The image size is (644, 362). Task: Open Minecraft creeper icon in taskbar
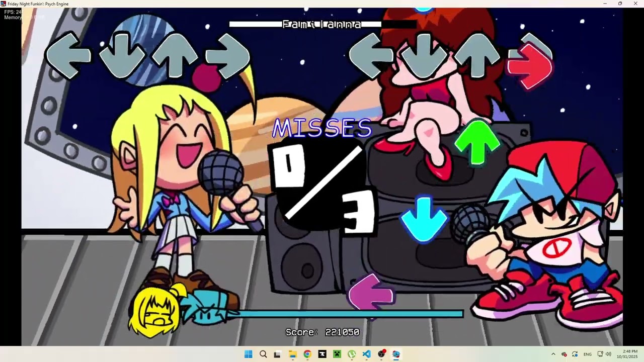pos(337,354)
